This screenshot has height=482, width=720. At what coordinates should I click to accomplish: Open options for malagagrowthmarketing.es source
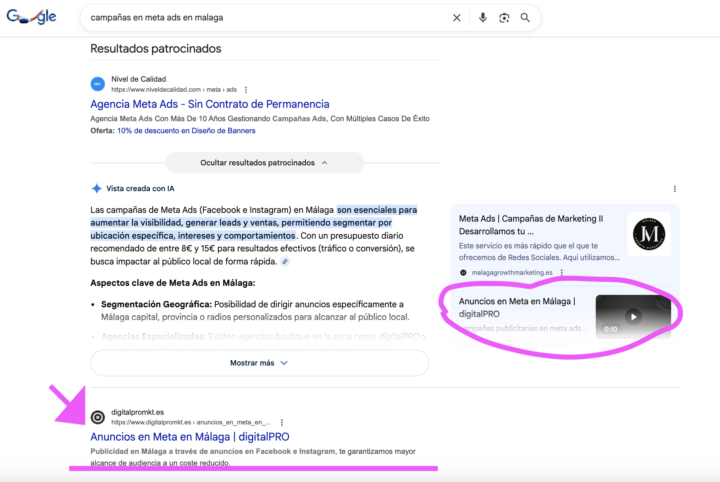(562, 273)
